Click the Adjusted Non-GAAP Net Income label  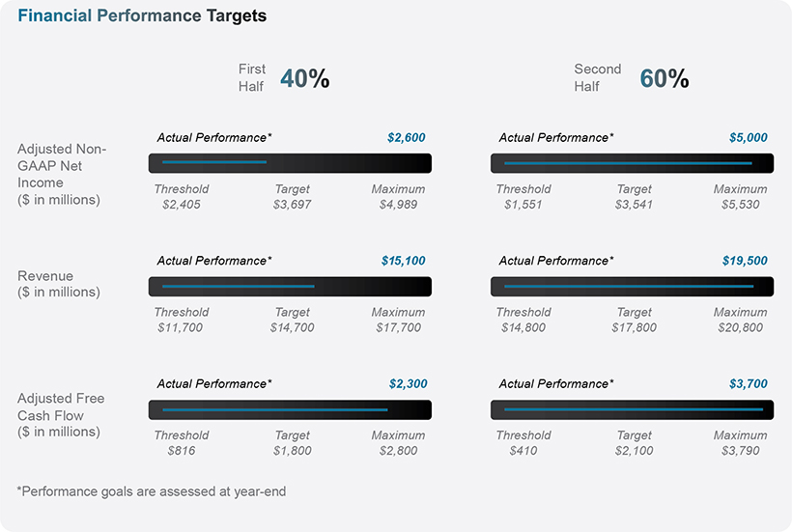62,174
